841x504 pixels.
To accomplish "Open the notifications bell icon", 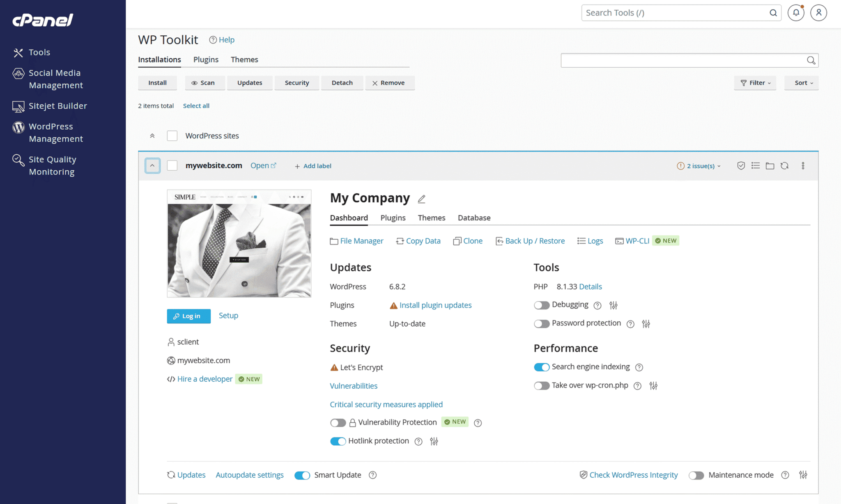I will pos(796,13).
